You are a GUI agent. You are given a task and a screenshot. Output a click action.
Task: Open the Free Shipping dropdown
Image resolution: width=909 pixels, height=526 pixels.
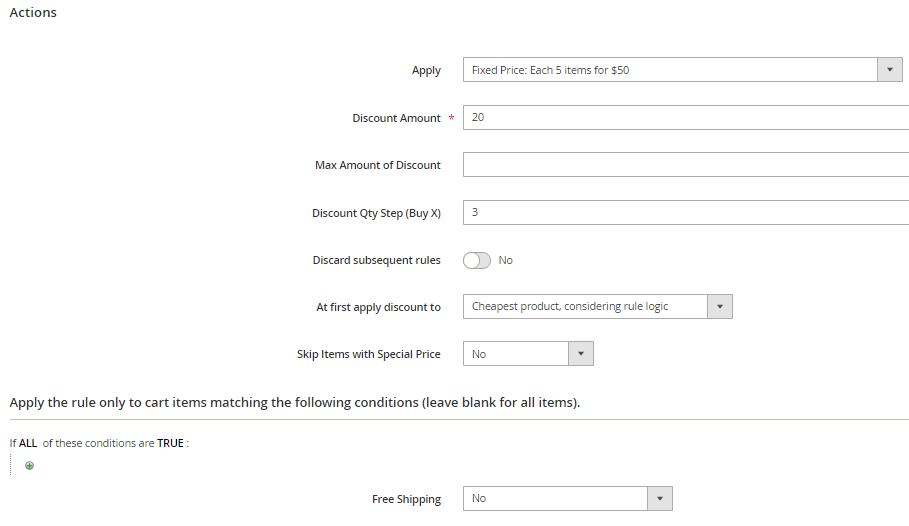pyautogui.click(x=567, y=498)
